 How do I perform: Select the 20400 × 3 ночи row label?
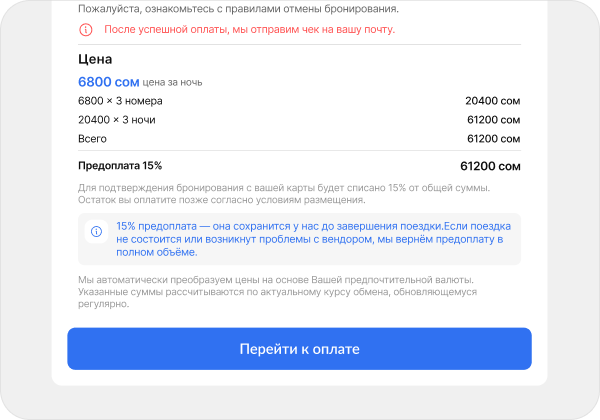point(116,120)
